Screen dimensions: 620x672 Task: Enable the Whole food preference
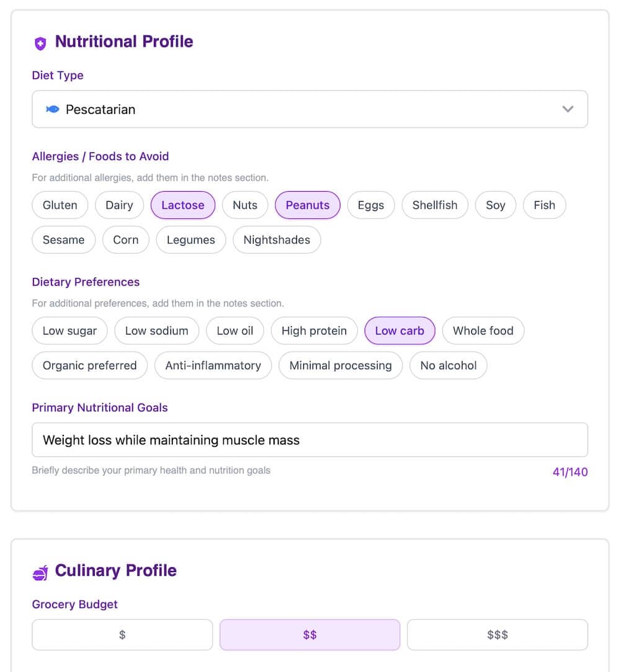(x=483, y=331)
